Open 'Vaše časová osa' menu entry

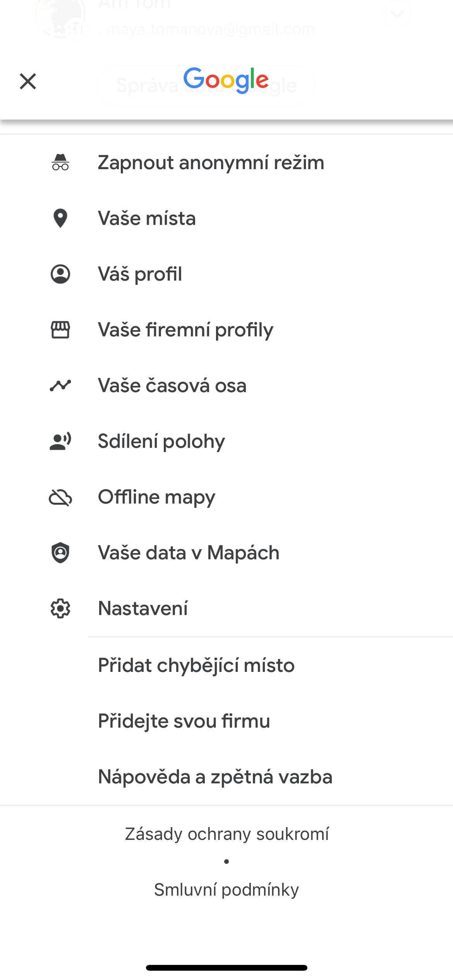coord(172,385)
